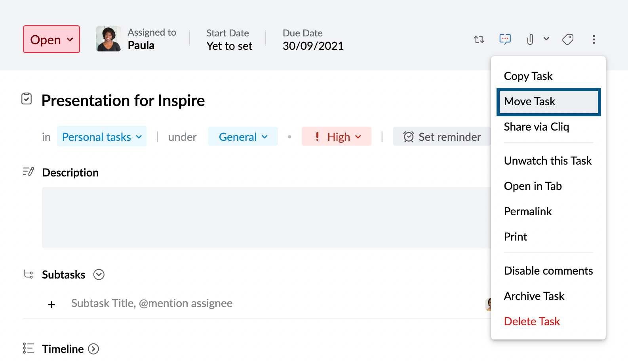Image resolution: width=628 pixels, height=364 pixels.
Task: Click the task dependency arrows icon
Action: pos(479,40)
